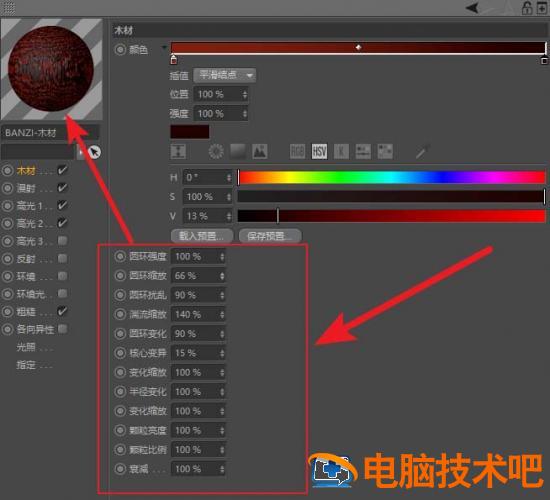550x500 pixels.
Task: Enable the 环境光 channel checkbox
Action: (62, 294)
